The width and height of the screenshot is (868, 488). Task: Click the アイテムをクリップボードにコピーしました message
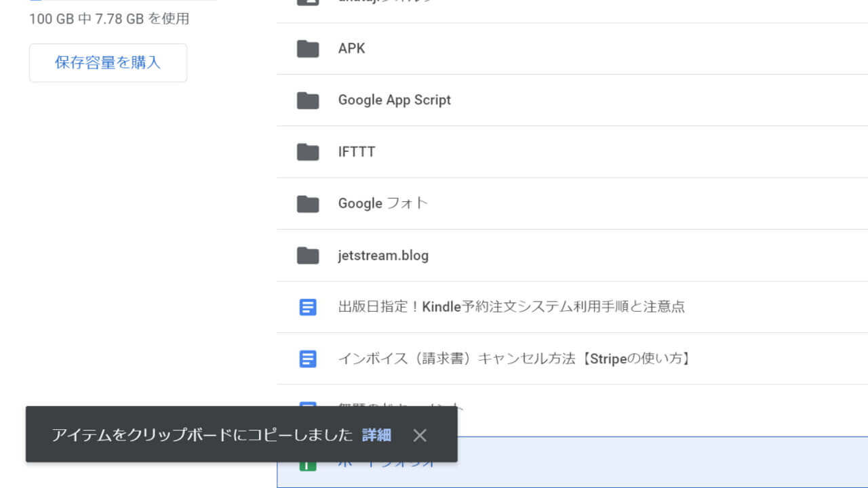pyautogui.click(x=203, y=435)
